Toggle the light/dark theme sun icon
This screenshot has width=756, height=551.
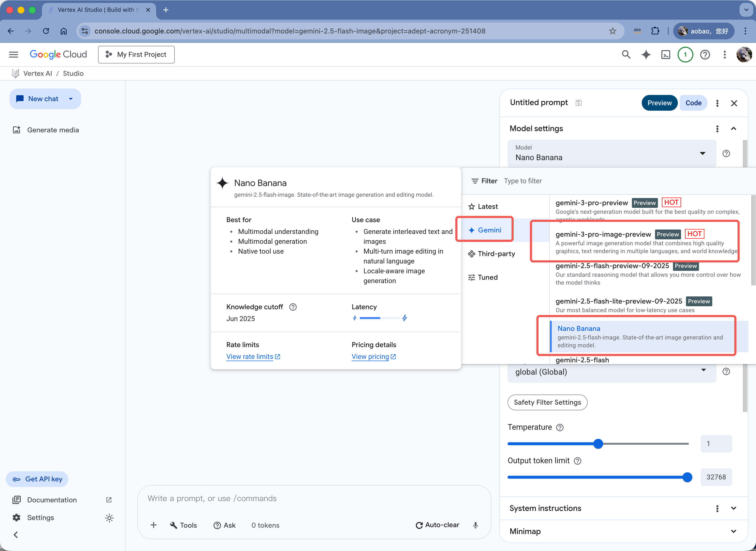tap(109, 518)
